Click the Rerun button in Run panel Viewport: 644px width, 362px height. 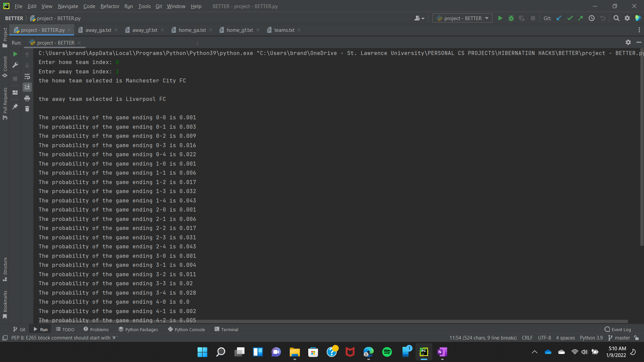point(15,54)
